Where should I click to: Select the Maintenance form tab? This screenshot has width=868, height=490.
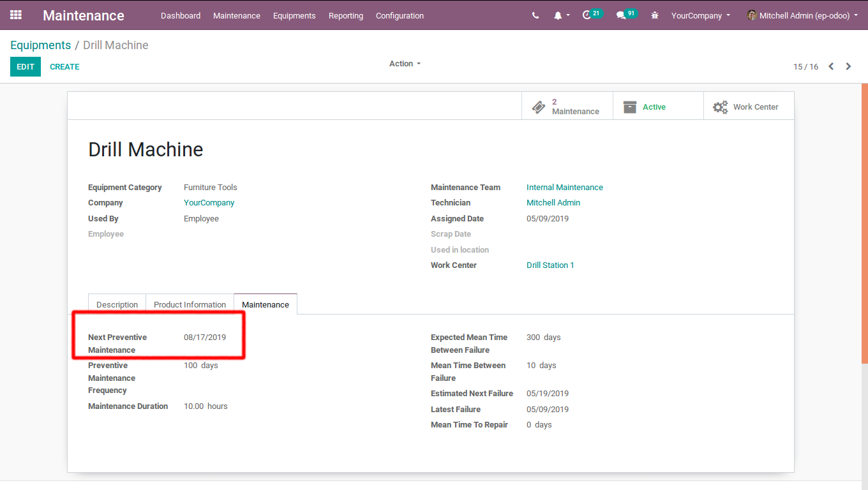[266, 304]
